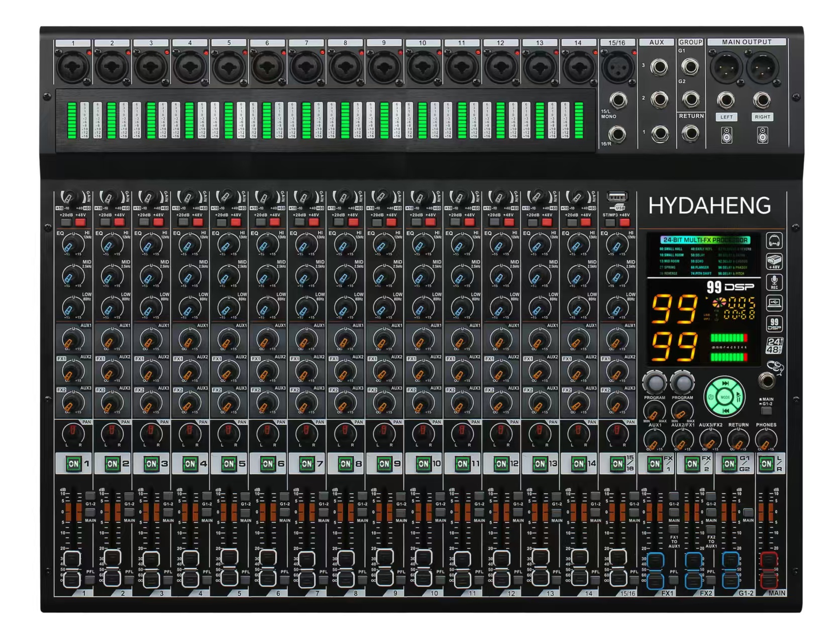Click the 24-bit/48kHz icon
Image resolution: width=840 pixels, height=643 pixels.
pyautogui.click(x=774, y=345)
